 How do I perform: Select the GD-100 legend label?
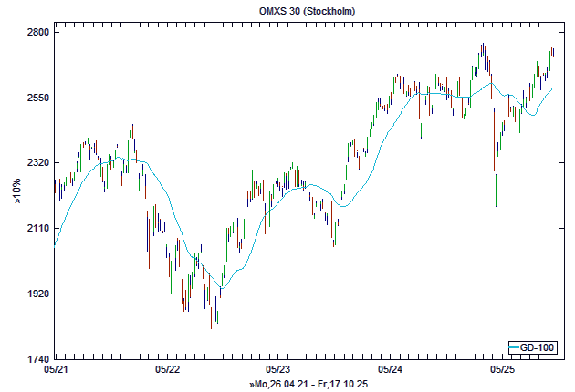[538, 348]
